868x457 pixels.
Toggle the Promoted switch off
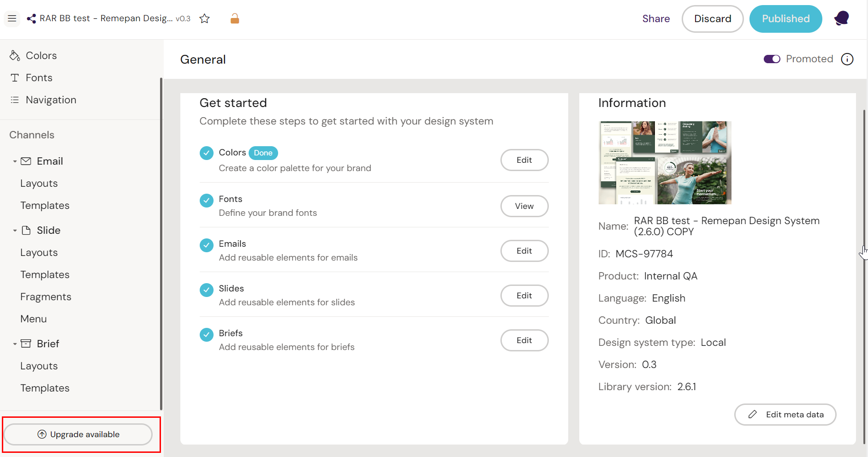pyautogui.click(x=772, y=59)
